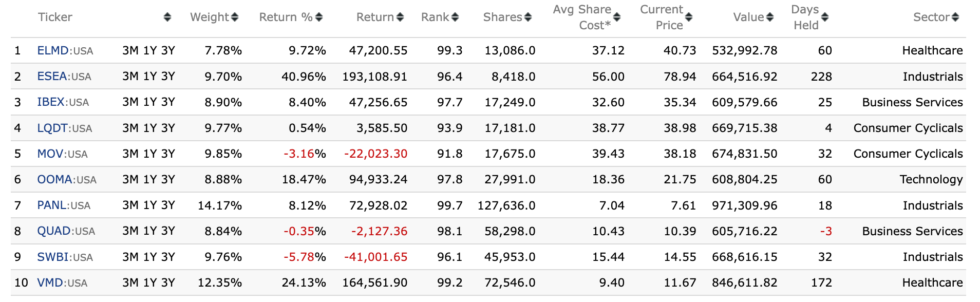
Task: Select MOV negative return -22,023.30
Action: click(x=376, y=154)
